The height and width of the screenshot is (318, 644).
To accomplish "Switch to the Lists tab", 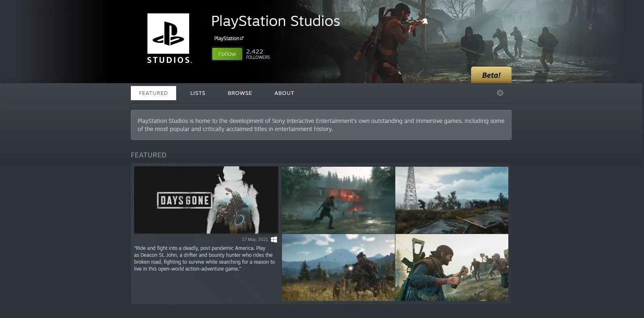I will [x=198, y=93].
